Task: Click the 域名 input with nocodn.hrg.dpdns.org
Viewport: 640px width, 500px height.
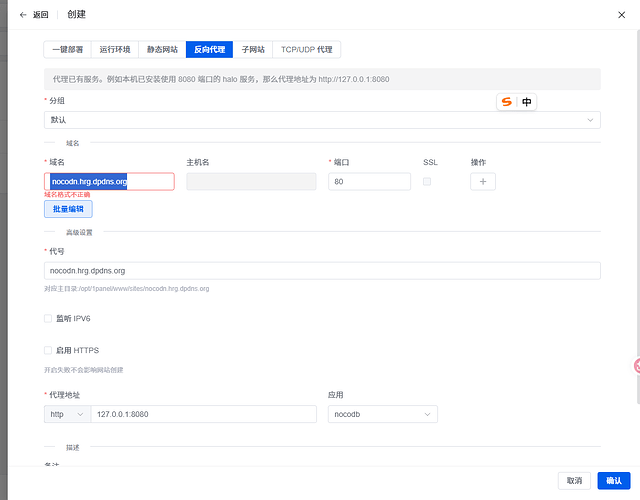Action: pyautogui.click(x=109, y=182)
